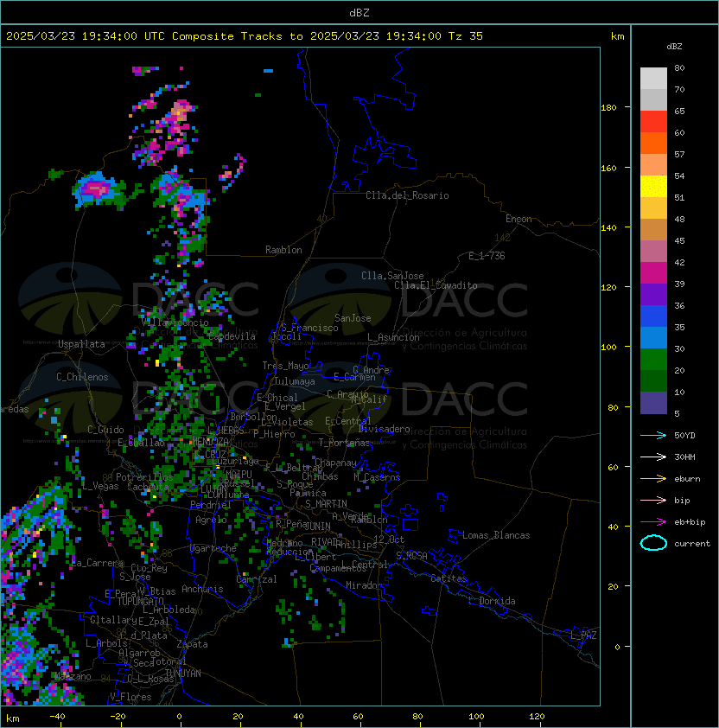
Task: Click the white 30HM track arrow
Action: (653, 457)
